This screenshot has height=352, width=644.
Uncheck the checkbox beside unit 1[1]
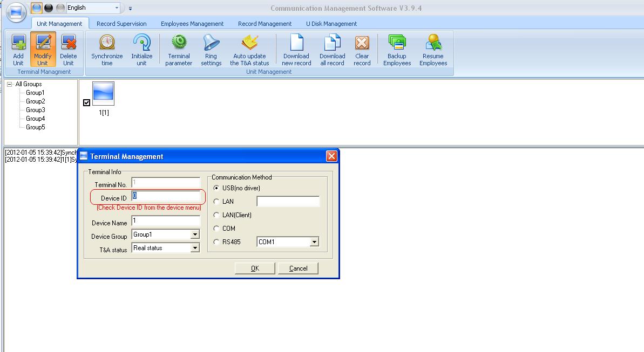(87, 103)
